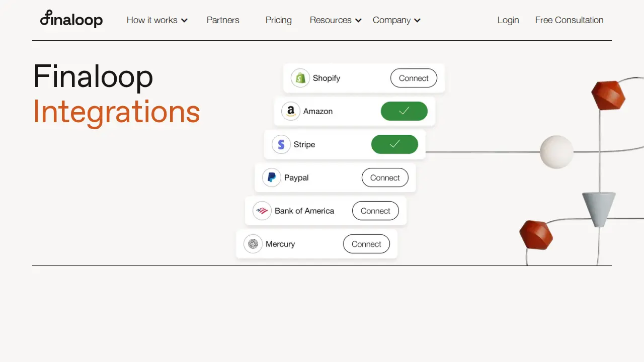This screenshot has height=362, width=644.
Task: Click the Bank of America name text
Action: coord(304,211)
